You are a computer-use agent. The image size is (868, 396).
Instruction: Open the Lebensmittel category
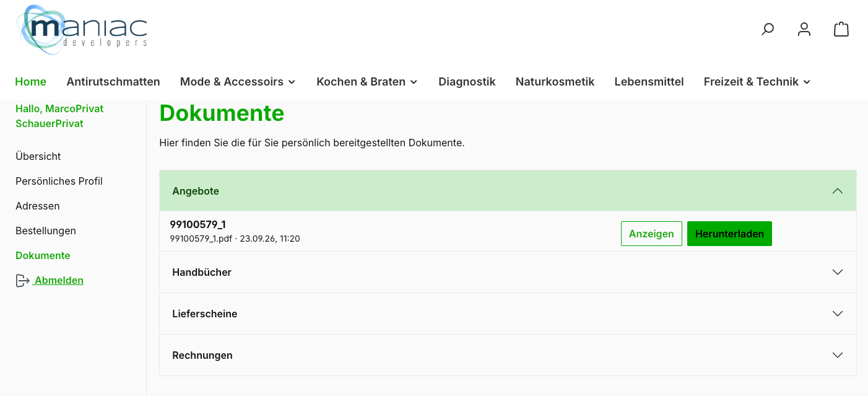(x=649, y=82)
